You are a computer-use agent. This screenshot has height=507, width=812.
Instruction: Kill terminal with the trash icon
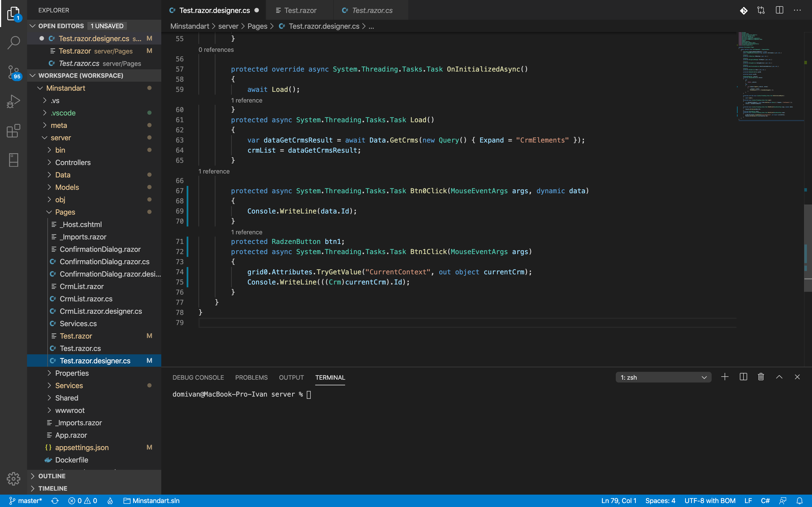tap(761, 377)
